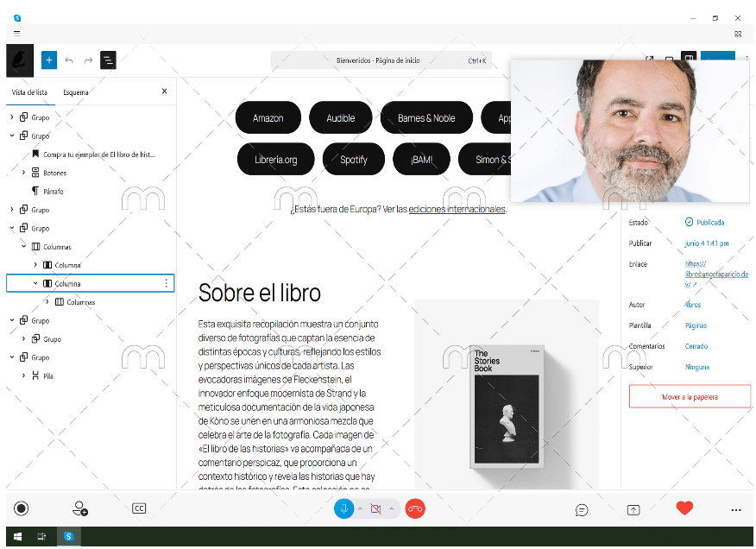Click the Botones block icon

[x=35, y=173]
